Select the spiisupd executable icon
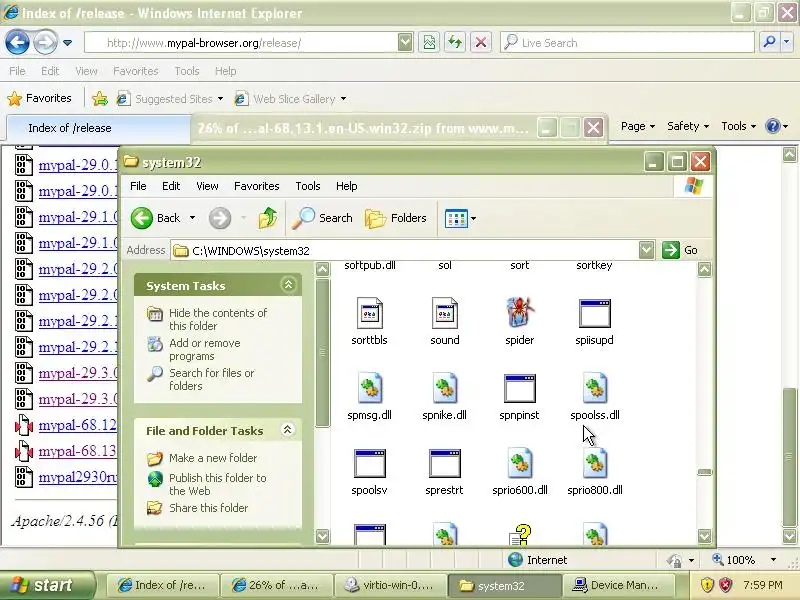800x600 pixels. (x=594, y=312)
